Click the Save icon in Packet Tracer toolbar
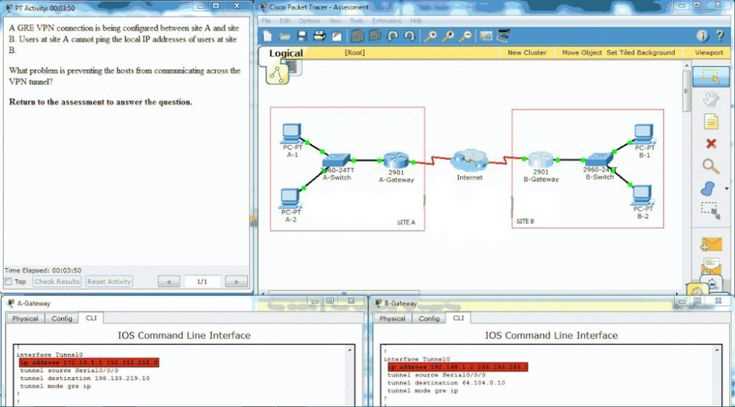735x407 pixels. pyautogui.click(x=302, y=36)
